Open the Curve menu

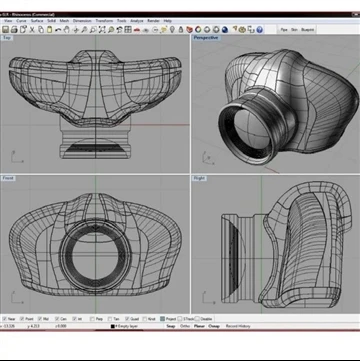[21, 21]
